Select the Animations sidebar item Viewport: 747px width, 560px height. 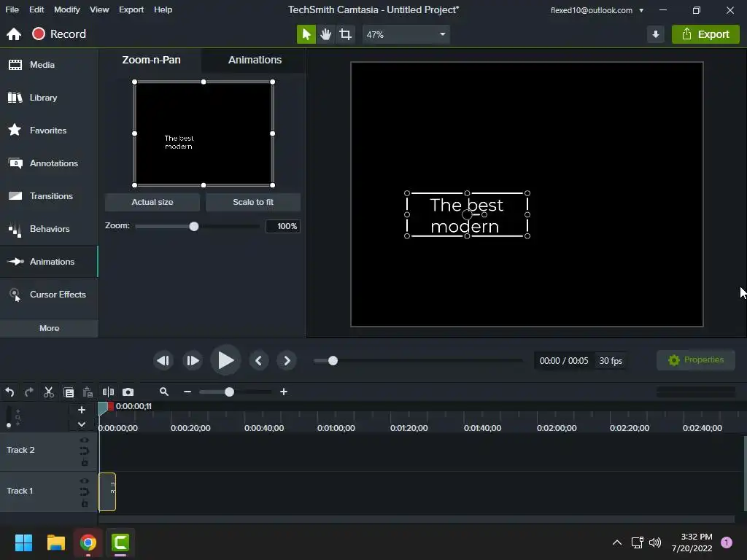(49, 262)
